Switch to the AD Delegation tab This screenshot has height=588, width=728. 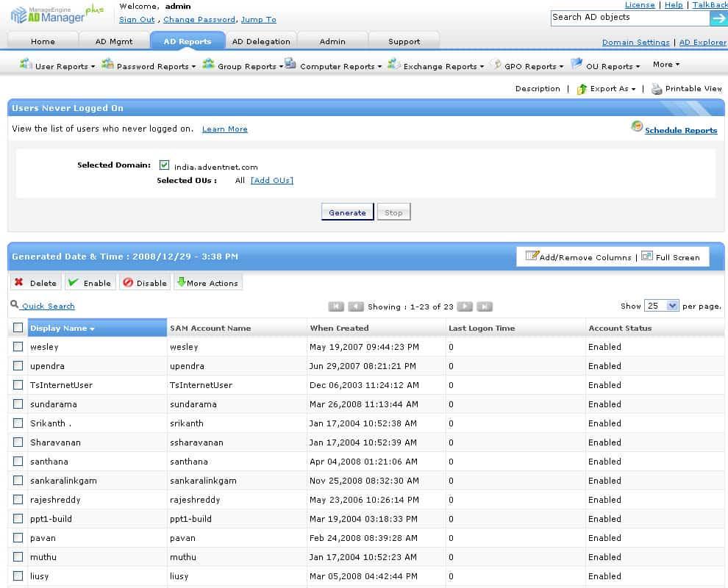tap(260, 41)
